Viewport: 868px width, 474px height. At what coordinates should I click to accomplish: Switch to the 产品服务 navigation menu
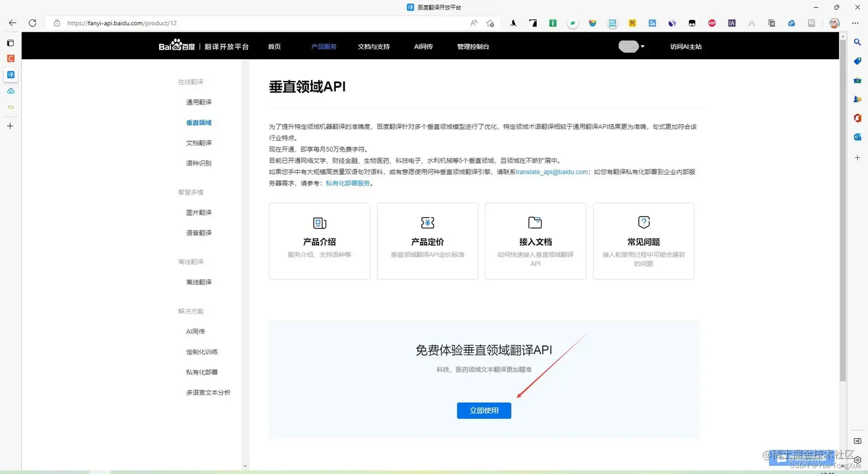click(x=324, y=47)
